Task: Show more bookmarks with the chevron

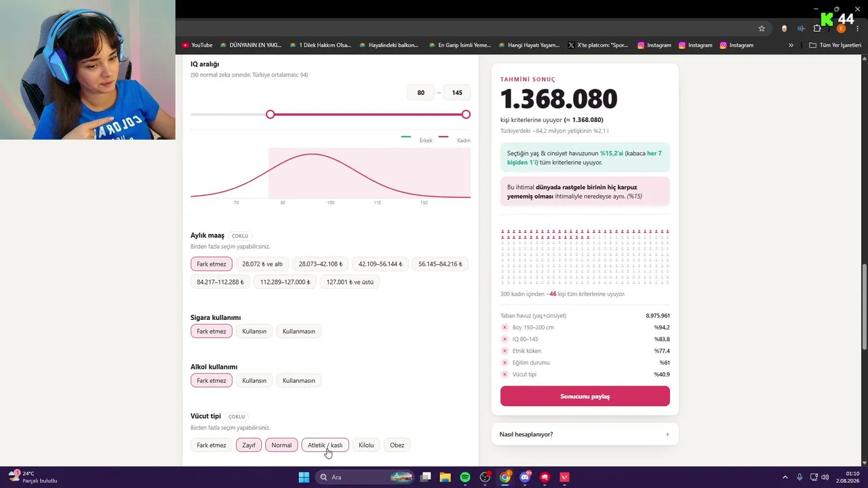Action: 791,45
